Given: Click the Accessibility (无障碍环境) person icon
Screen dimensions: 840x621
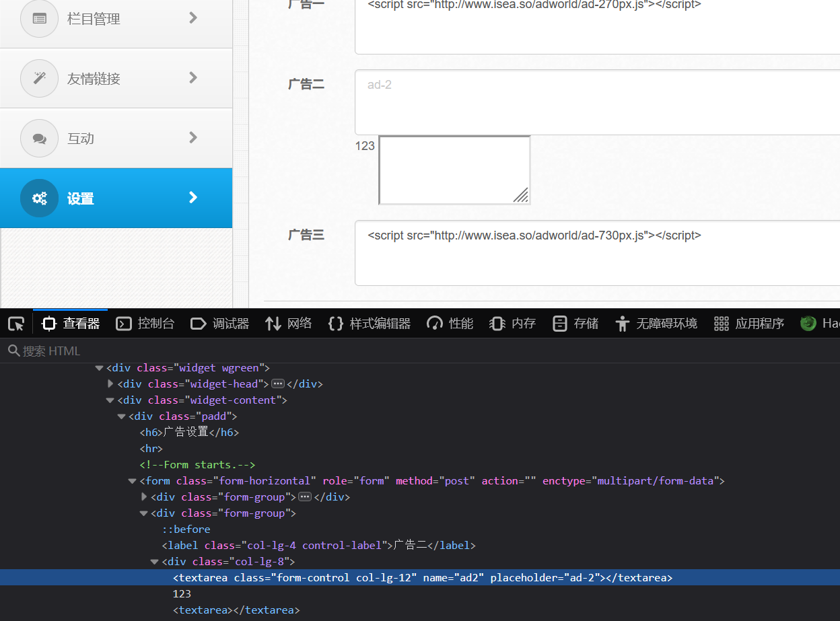Looking at the screenshot, I should (622, 324).
